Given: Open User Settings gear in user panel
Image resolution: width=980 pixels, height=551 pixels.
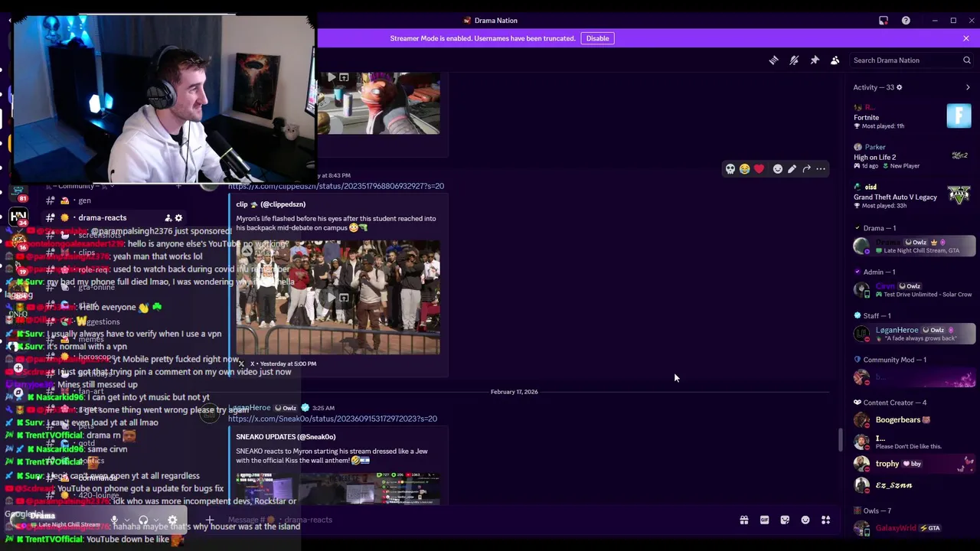Looking at the screenshot, I should (172, 520).
